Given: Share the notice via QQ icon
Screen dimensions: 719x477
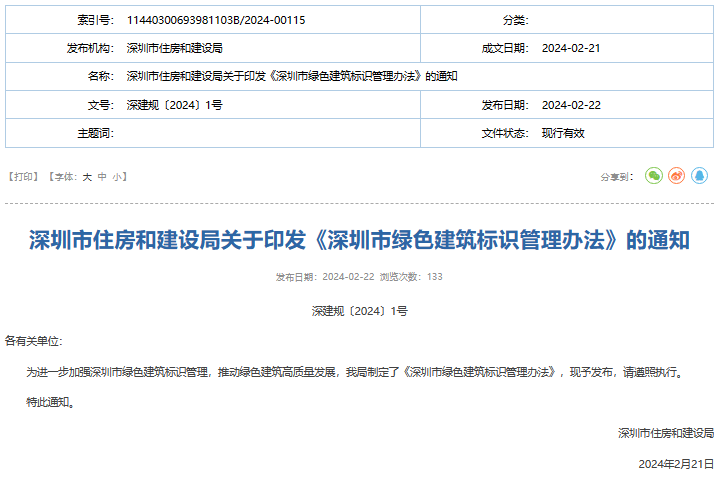Looking at the screenshot, I should (698, 176).
